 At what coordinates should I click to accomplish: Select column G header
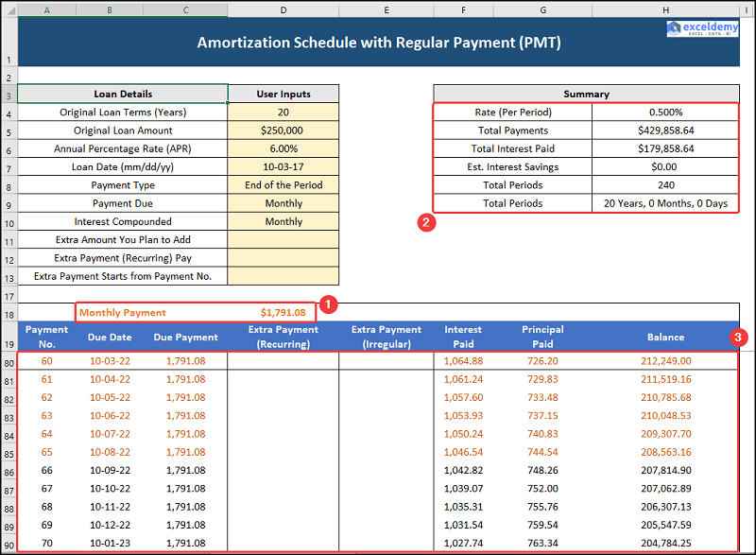[542, 10]
